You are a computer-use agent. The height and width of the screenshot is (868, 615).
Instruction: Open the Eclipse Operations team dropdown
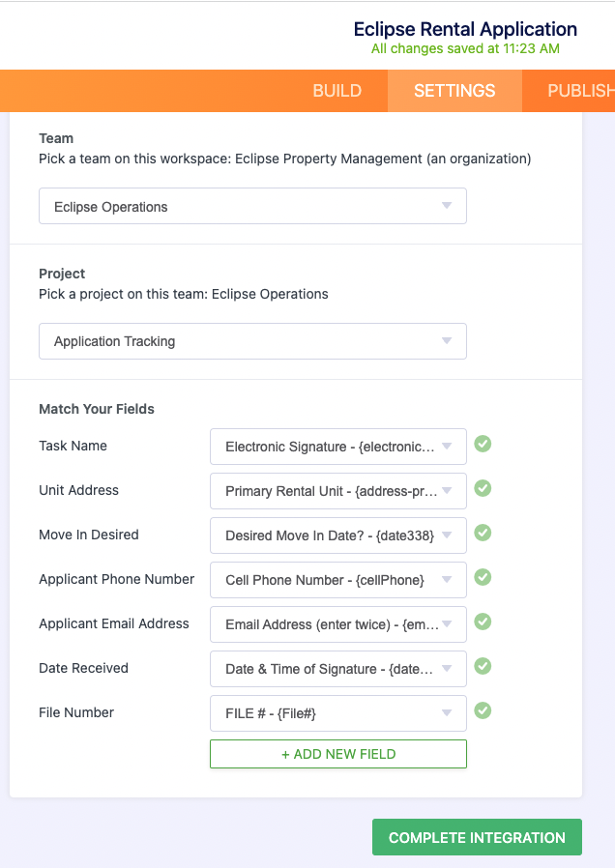pos(252,206)
